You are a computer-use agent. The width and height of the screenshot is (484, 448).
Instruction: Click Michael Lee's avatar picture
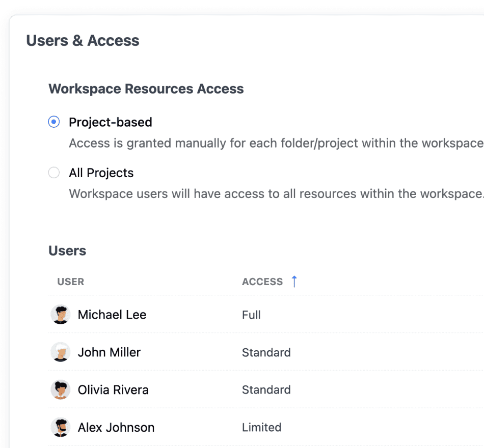pyautogui.click(x=61, y=315)
